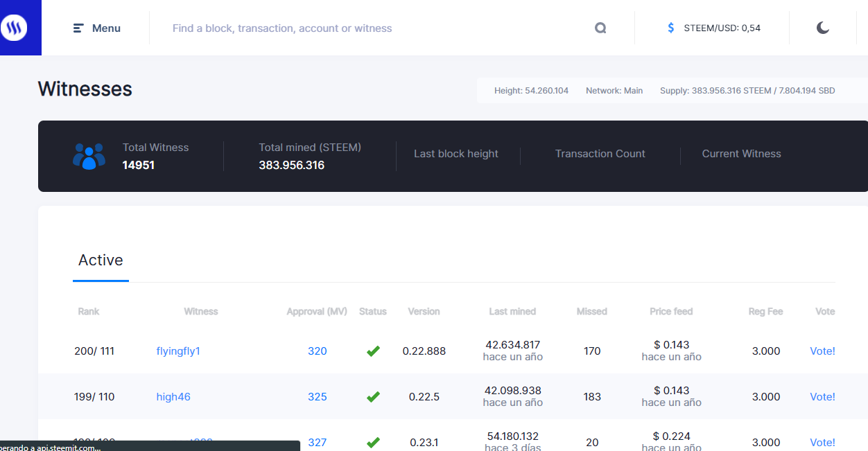Vote for high46 witness

[822, 397]
